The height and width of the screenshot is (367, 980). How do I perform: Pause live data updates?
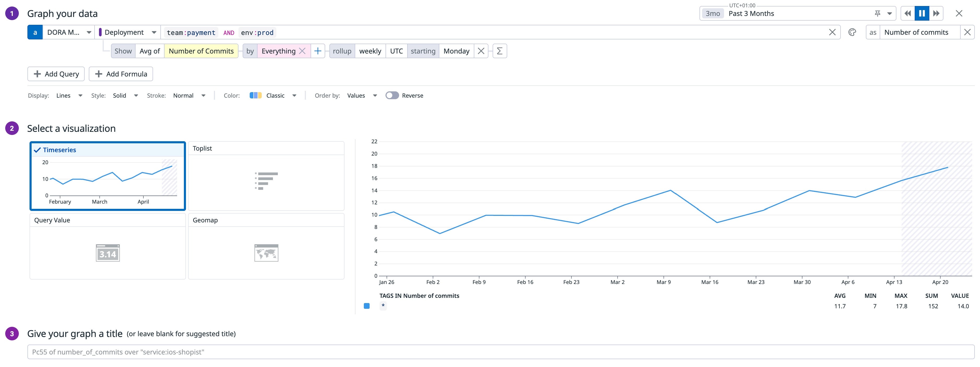pos(922,13)
